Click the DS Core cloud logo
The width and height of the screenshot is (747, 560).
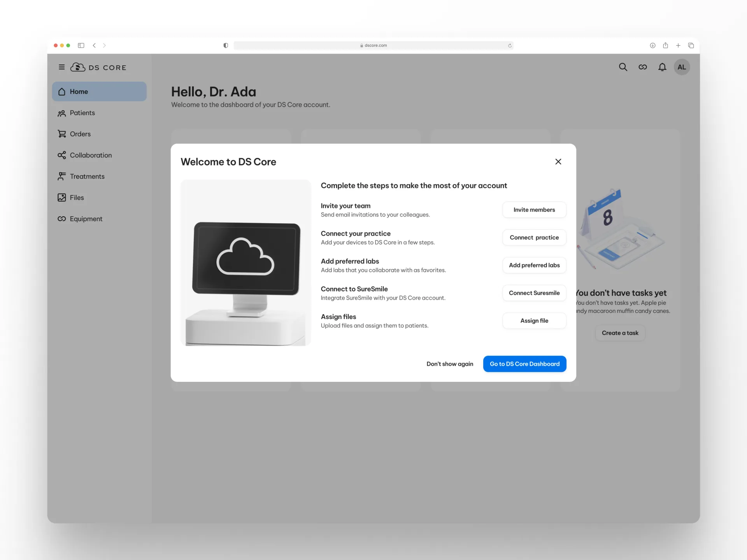pos(78,67)
